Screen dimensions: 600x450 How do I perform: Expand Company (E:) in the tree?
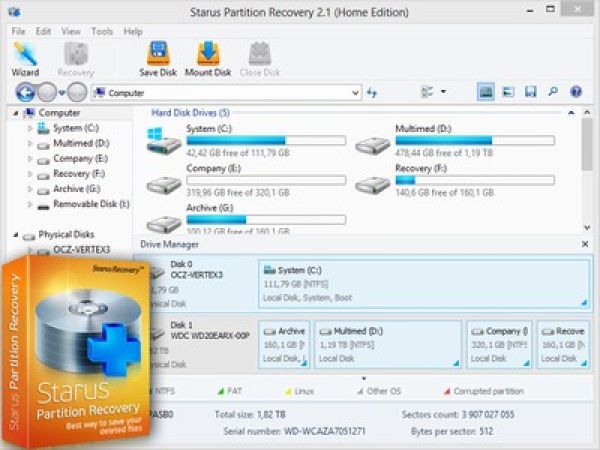tap(29, 159)
